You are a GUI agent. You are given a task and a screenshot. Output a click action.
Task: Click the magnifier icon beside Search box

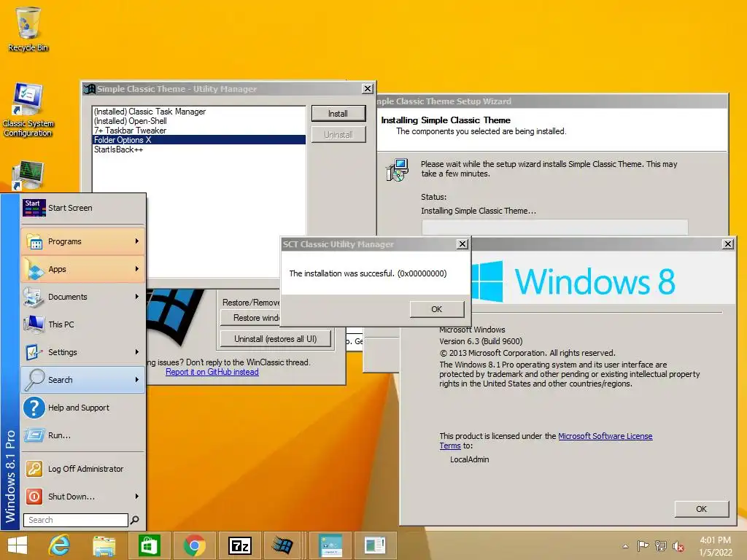135,520
